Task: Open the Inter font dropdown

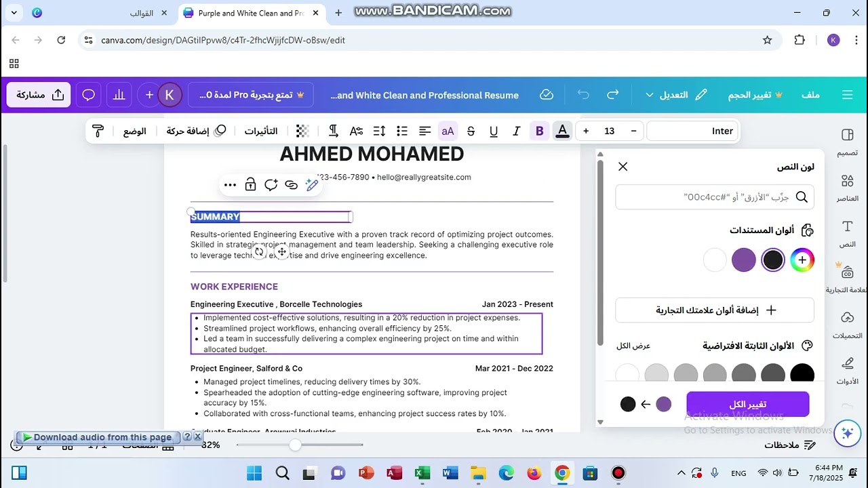Action: (x=692, y=131)
